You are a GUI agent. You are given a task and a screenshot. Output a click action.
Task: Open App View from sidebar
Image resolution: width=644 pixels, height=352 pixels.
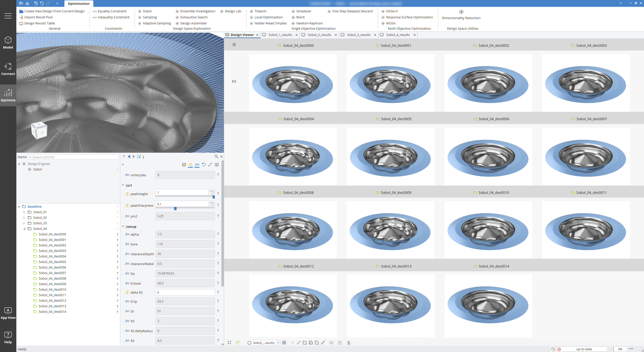coord(8,313)
